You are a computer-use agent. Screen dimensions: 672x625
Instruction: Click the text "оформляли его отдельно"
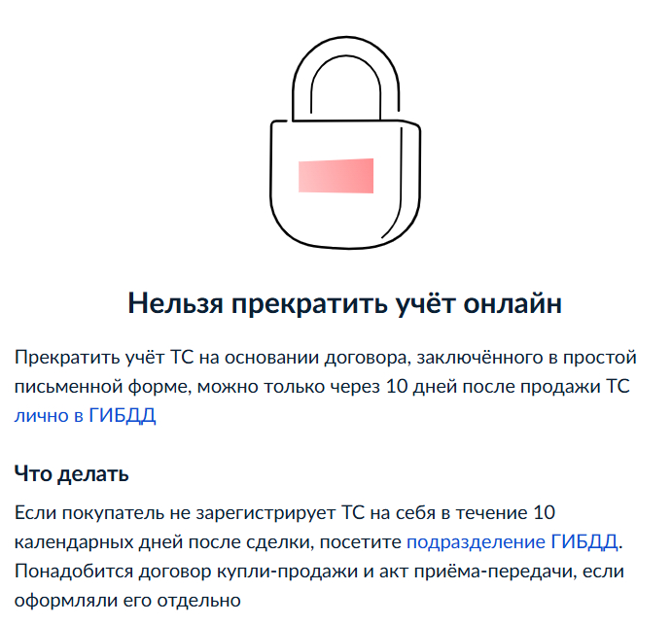click(x=127, y=600)
